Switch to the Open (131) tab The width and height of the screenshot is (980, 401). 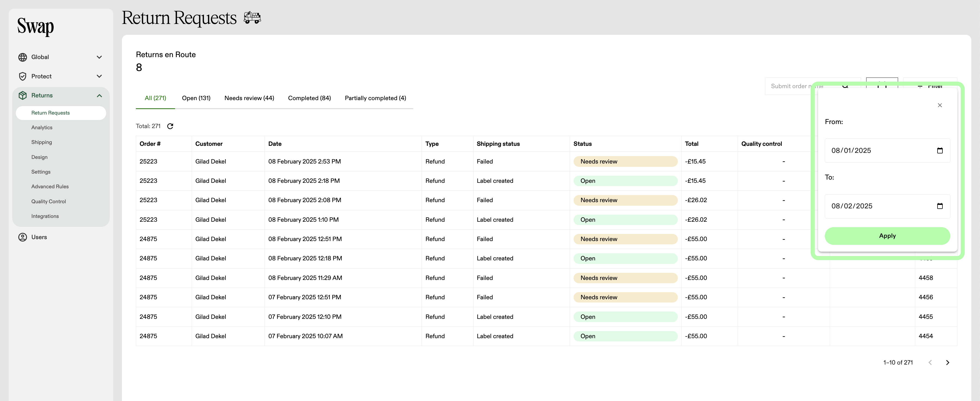[x=196, y=98]
